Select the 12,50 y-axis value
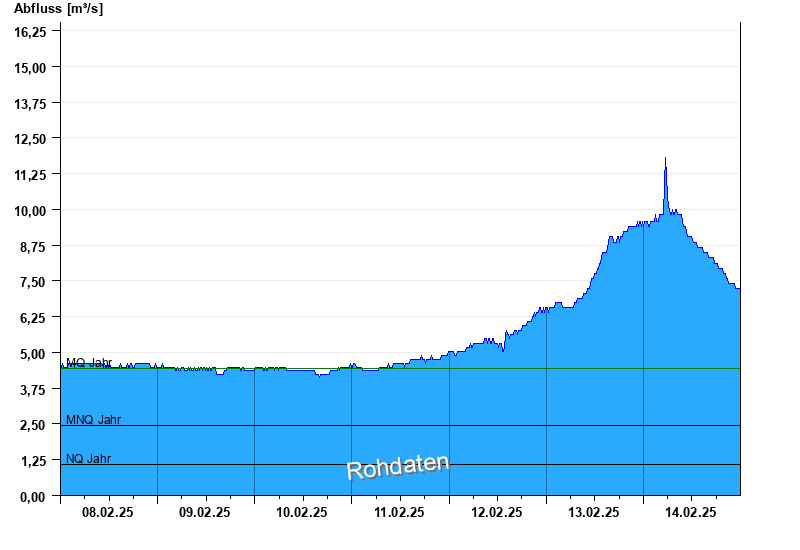800x550 pixels. coord(30,139)
